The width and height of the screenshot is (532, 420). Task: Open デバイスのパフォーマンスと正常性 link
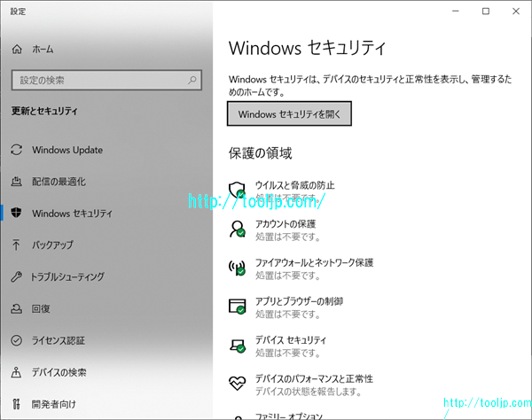314,378
